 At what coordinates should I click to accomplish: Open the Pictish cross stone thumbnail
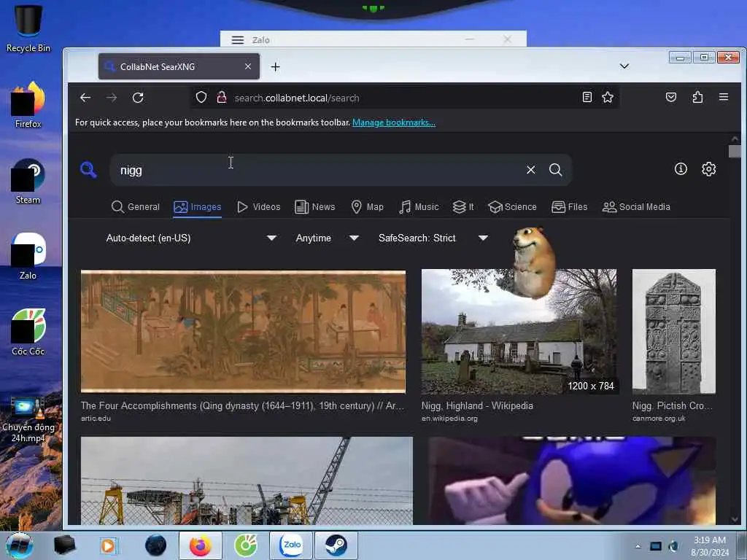pos(673,332)
